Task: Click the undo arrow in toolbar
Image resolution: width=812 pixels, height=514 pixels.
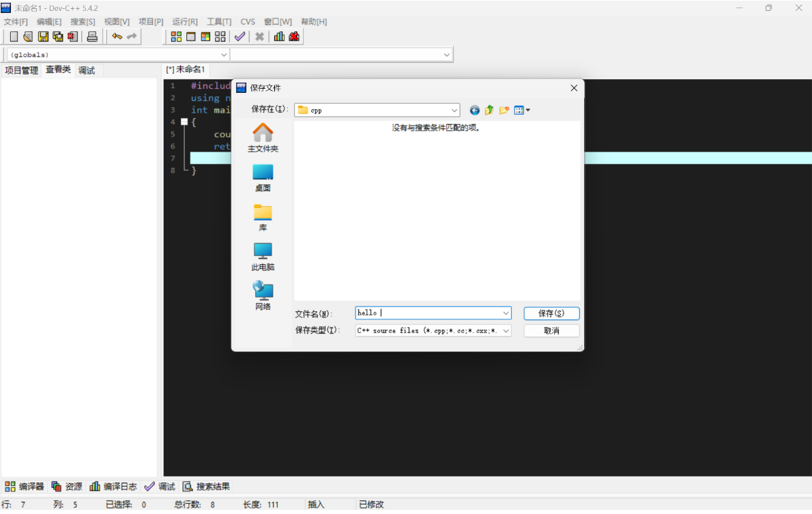Action: click(117, 37)
